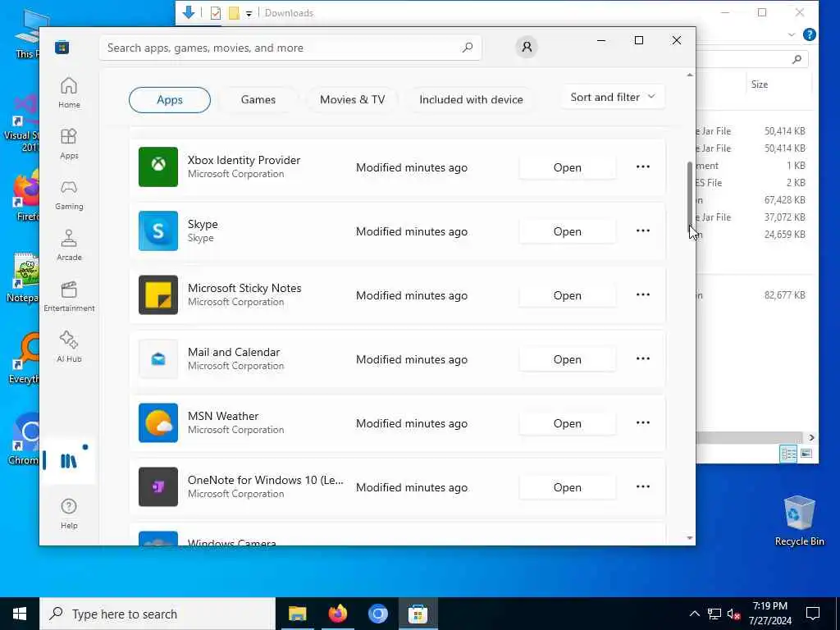Open Help in the Store sidebar
The height and width of the screenshot is (630, 840).
pos(69,514)
